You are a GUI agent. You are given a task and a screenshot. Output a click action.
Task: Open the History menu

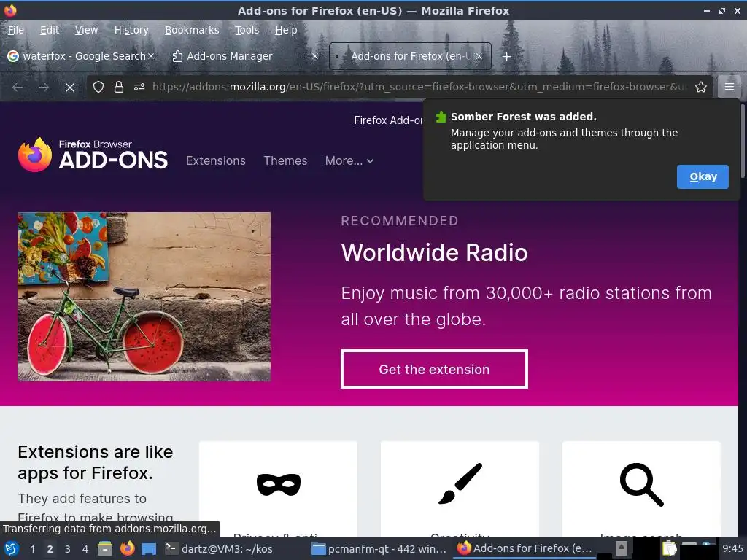[x=131, y=30]
